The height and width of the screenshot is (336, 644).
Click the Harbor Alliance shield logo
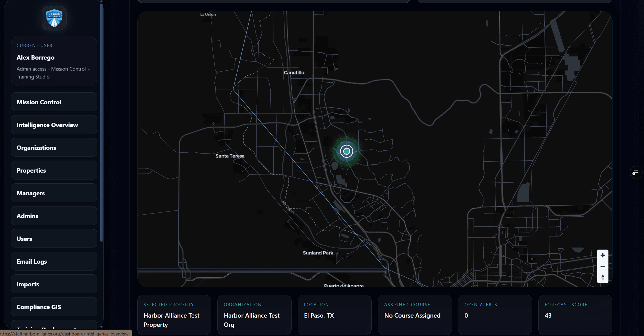(54, 18)
